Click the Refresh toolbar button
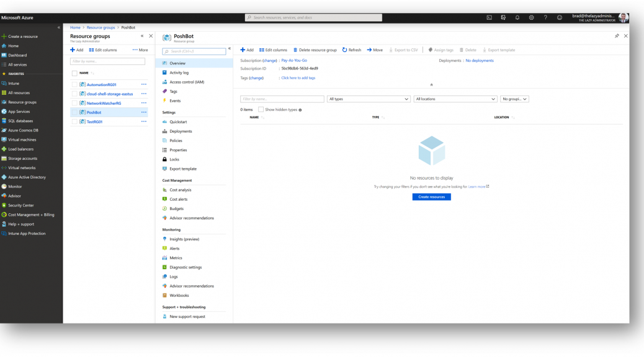Image resolution: width=644 pixels, height=357 pixels. (352, 50)
